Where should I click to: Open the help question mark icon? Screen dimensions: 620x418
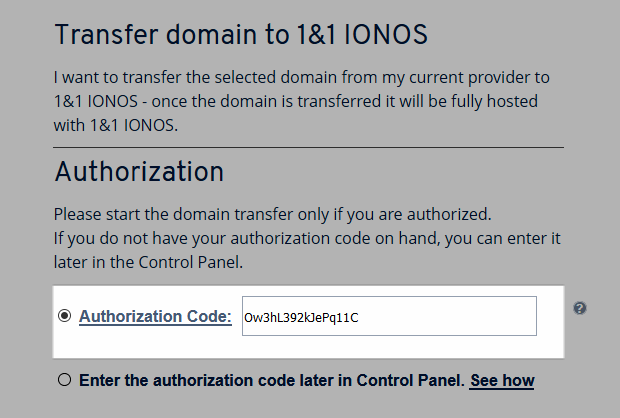pos(580,308)
